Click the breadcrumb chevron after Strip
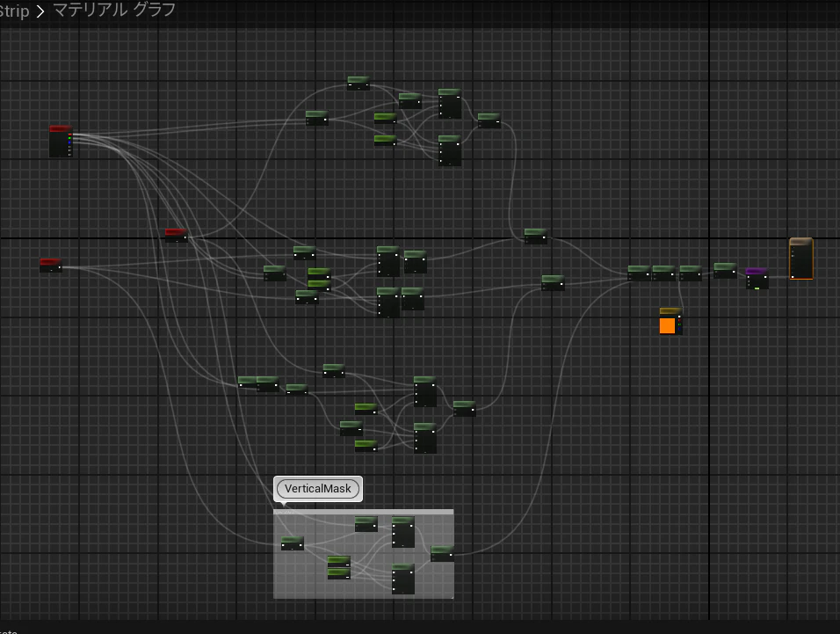The width and height of the screenshot is (840, 634). pyautogui.click(x=40, y=11)
